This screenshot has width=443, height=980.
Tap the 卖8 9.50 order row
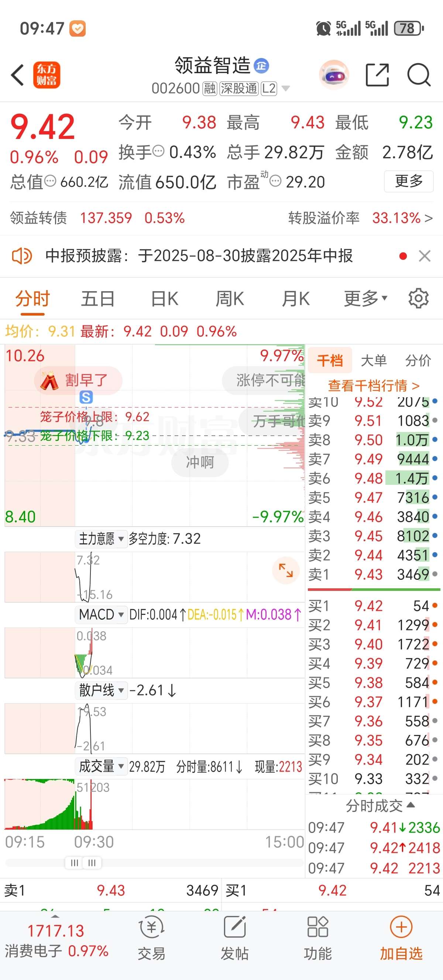[x=374, y=440]
